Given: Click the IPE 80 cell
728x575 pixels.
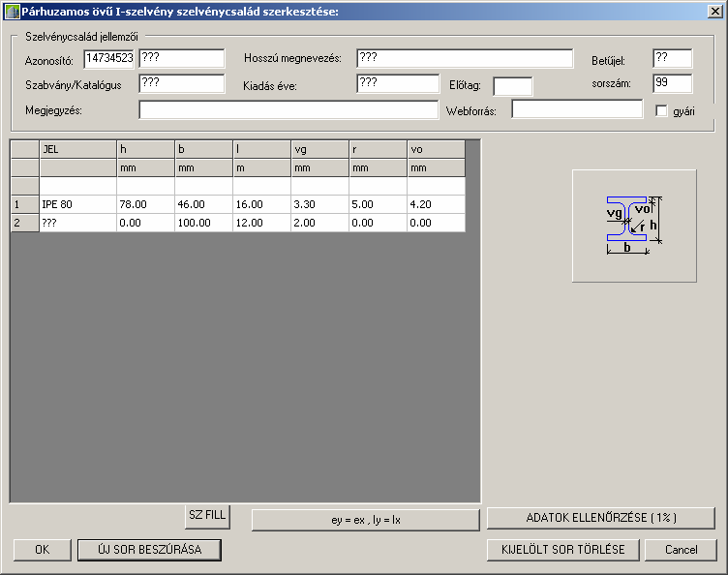Looking at the screenshot, I should [78, 204].
